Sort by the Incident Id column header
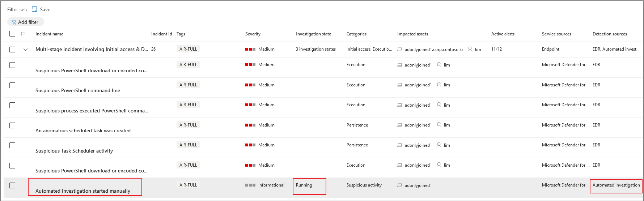The width and height of the screenshot is (644, 201). tap(161, 34)
